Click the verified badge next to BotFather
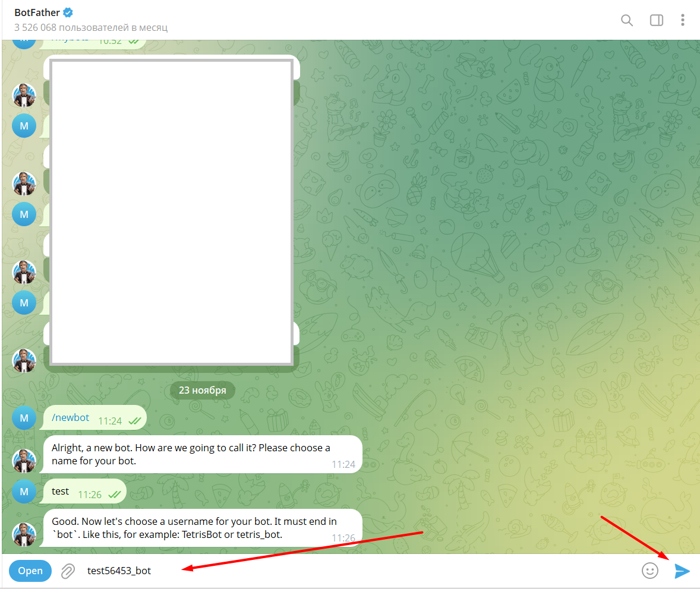 click(68, 12)
